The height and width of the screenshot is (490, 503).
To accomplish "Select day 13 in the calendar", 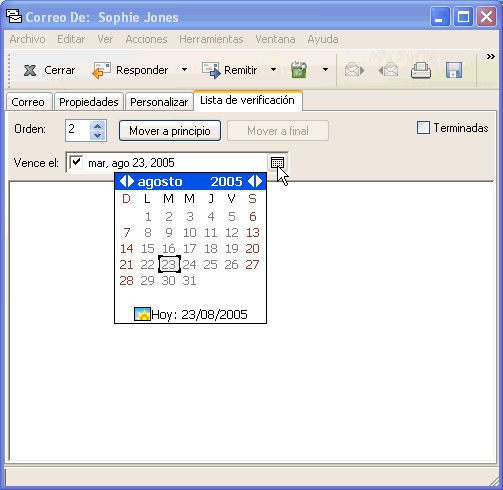I will click(253, 233).
